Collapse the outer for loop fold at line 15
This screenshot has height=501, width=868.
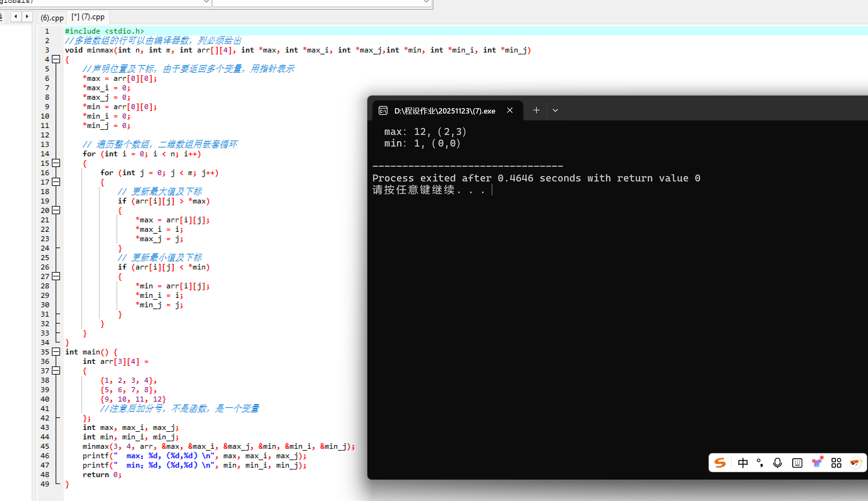click(x=56, y=163)
